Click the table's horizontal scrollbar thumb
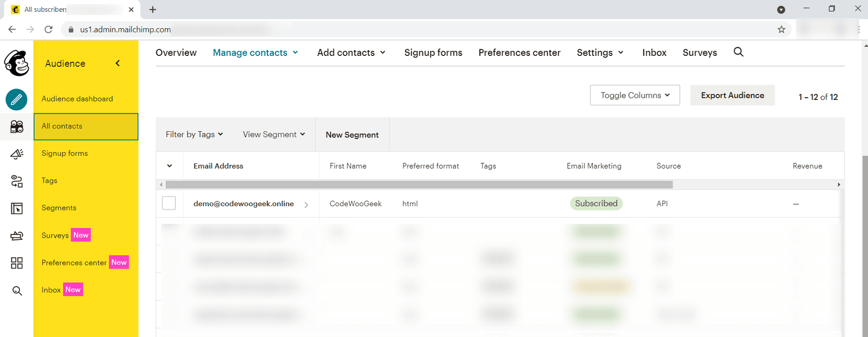868x337 pixels. pyautogui.click(x=419, y=185)
